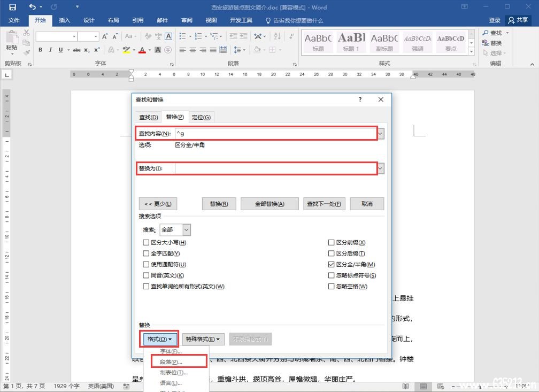539x392 pixels.
Task: Click the Align Right icon
Action: coord(203,50)
